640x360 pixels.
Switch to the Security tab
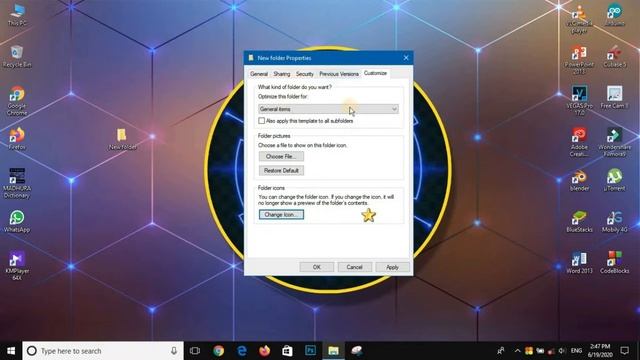(304, 74)
